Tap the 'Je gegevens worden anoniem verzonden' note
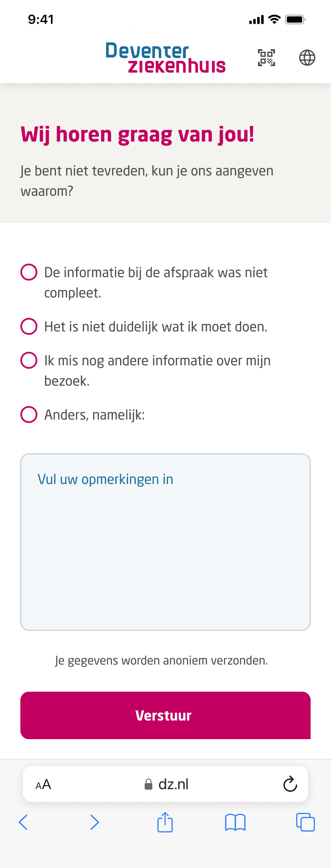 [x=161, y=660]
